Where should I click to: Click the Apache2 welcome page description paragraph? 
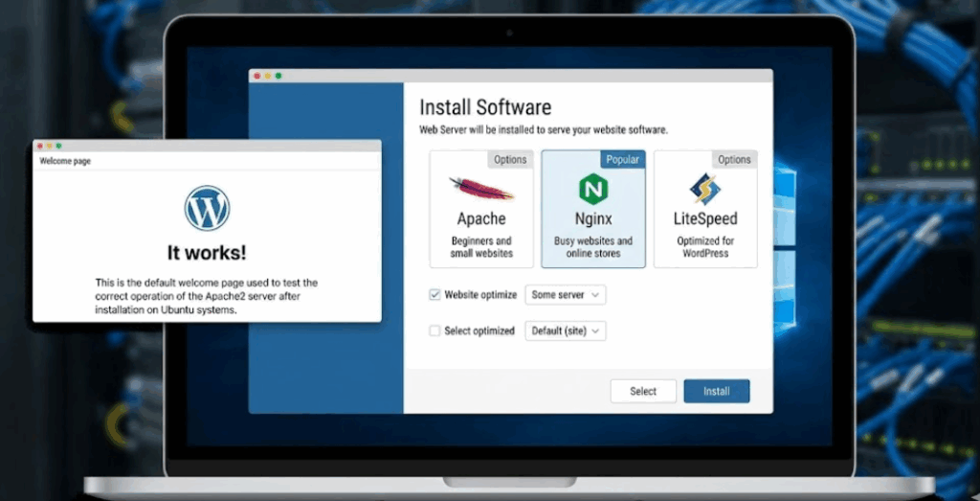coord(207,296)
